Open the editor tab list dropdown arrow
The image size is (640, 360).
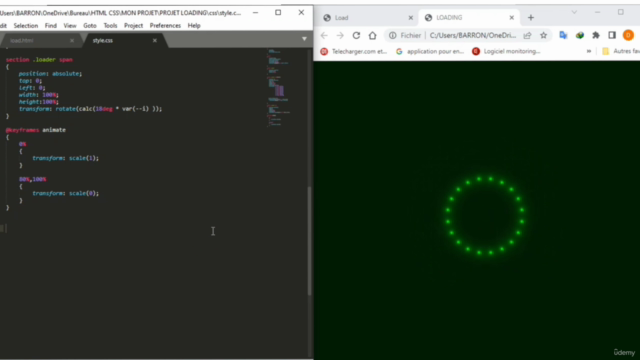pos(304,39)
